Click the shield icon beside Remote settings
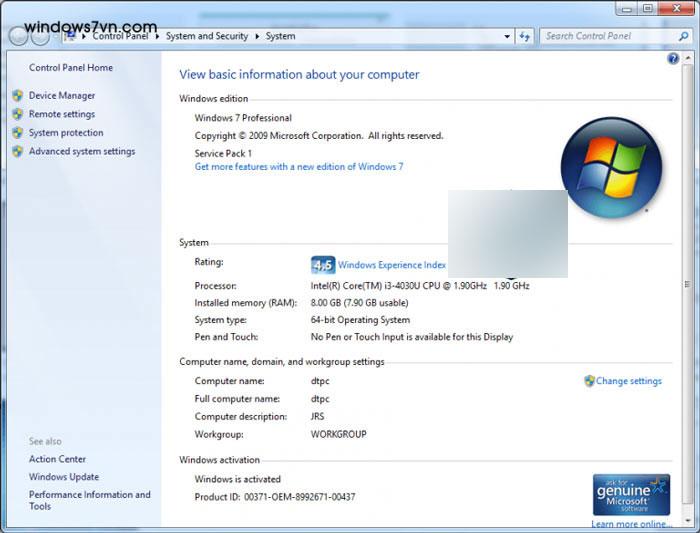700x533 pixels. pos(17,114)
